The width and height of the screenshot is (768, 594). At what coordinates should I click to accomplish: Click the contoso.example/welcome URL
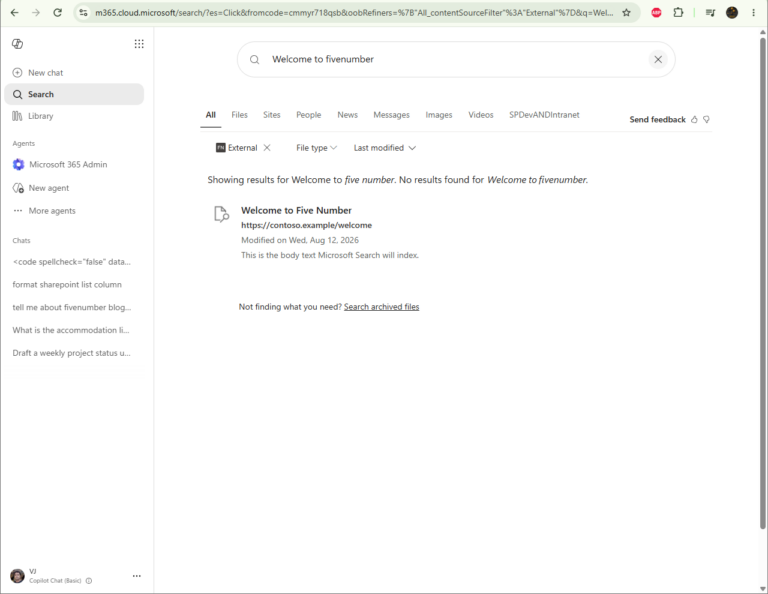[307, 225]
